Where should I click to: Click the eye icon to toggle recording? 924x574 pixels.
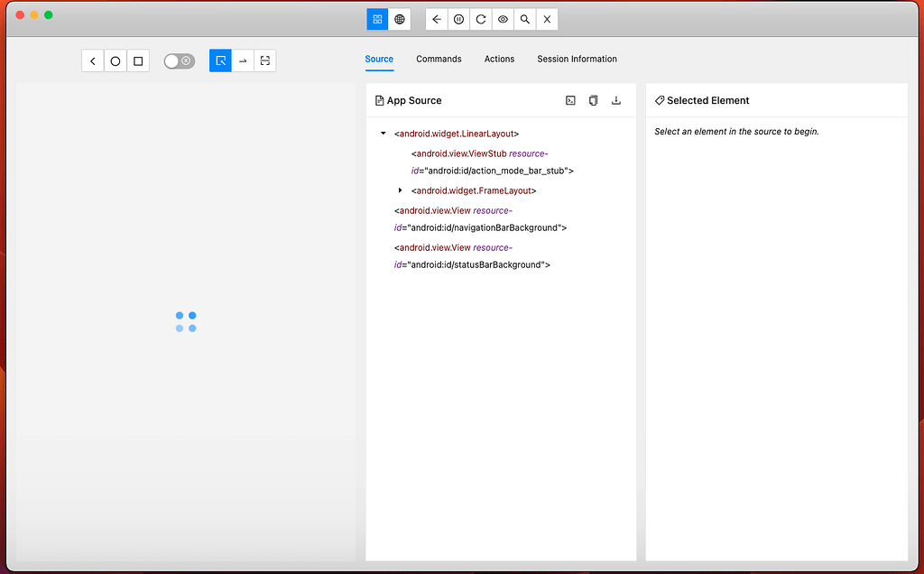pyautogui.click(x=503, y=19)
